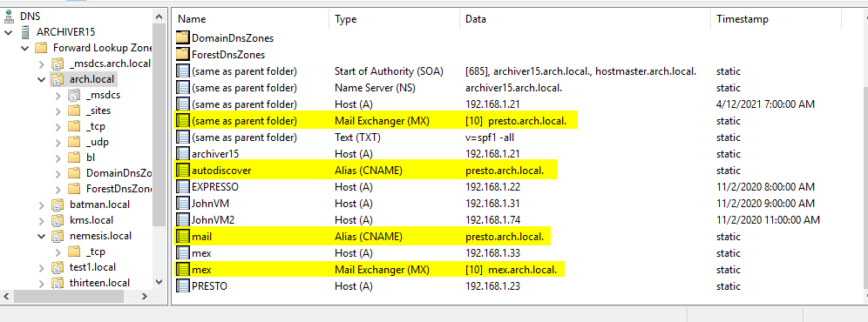Collapse the Forward Lookup Zones node

(x=25, y=48)
